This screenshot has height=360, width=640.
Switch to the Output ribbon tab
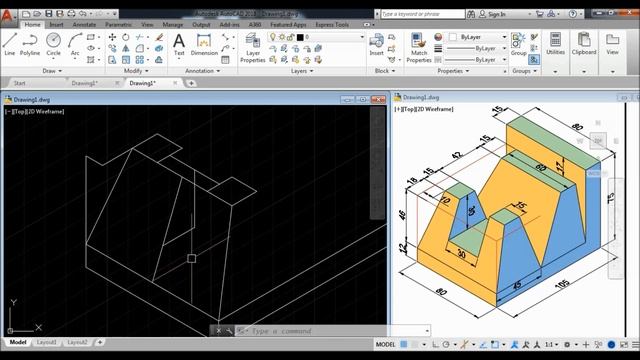coord(201,25)
